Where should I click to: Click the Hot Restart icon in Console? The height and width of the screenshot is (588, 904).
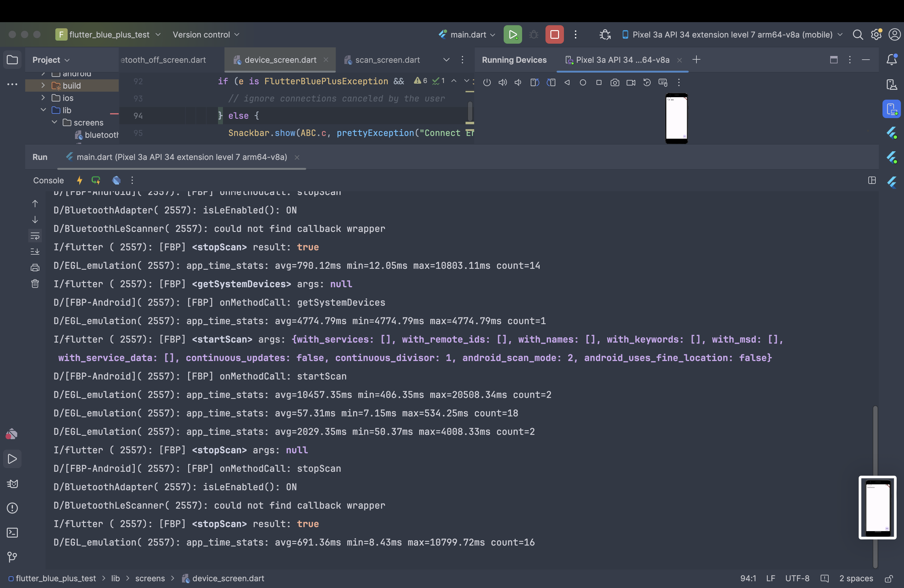pyautogui.click(x=96, y=181)
